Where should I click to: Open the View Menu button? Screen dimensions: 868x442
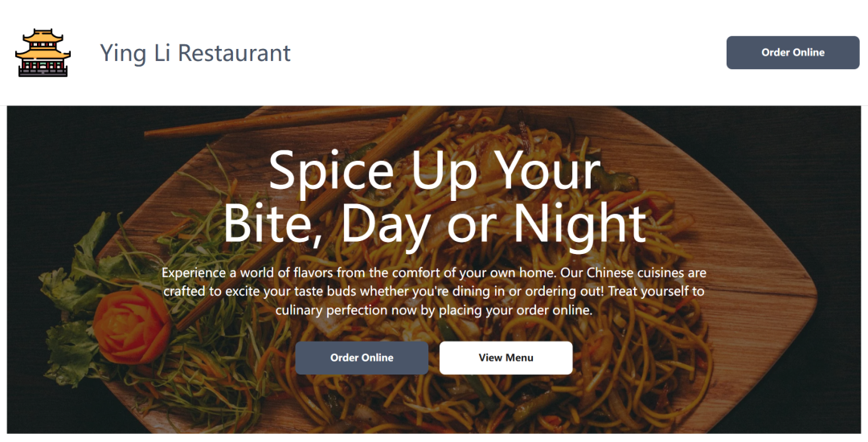pos(506,358)
